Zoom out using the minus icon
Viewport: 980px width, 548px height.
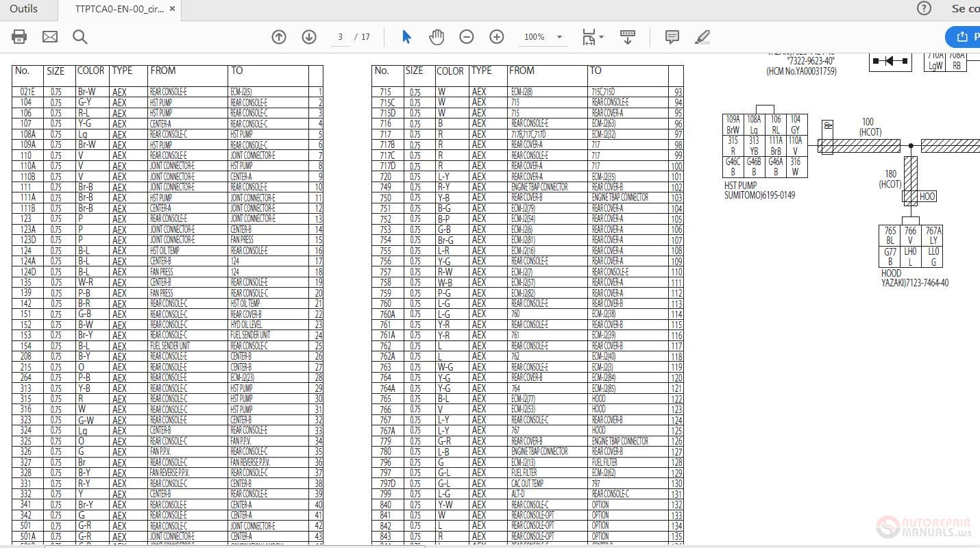coord(467,37)
